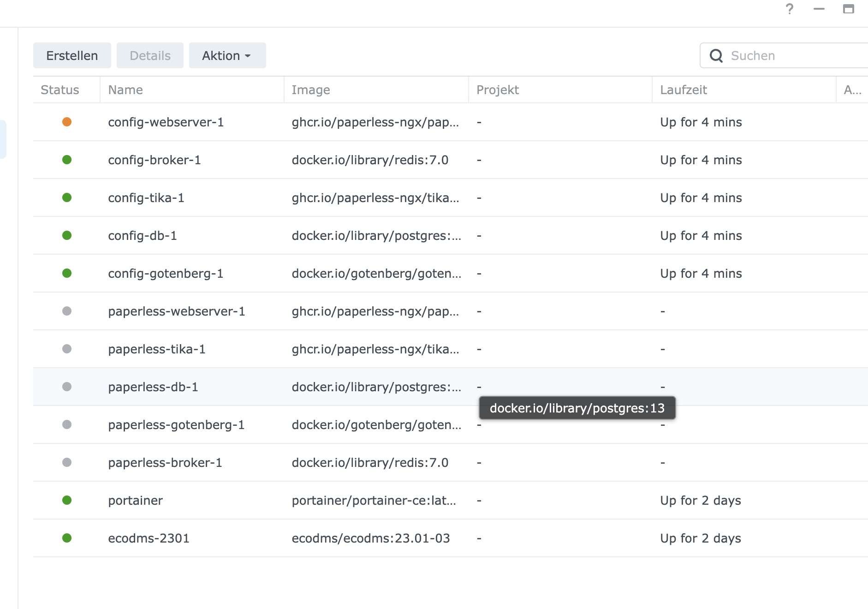Select the paperless-gotenberg-1 container name

tap(176, 425)
